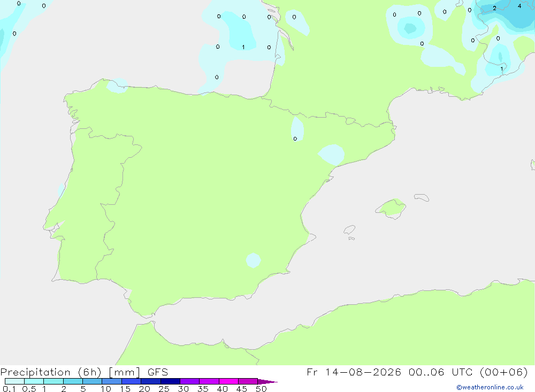Pick the 10–15 mm blue legend swatch
Viewport: 535px width, 392px height.
pos(112,381)
